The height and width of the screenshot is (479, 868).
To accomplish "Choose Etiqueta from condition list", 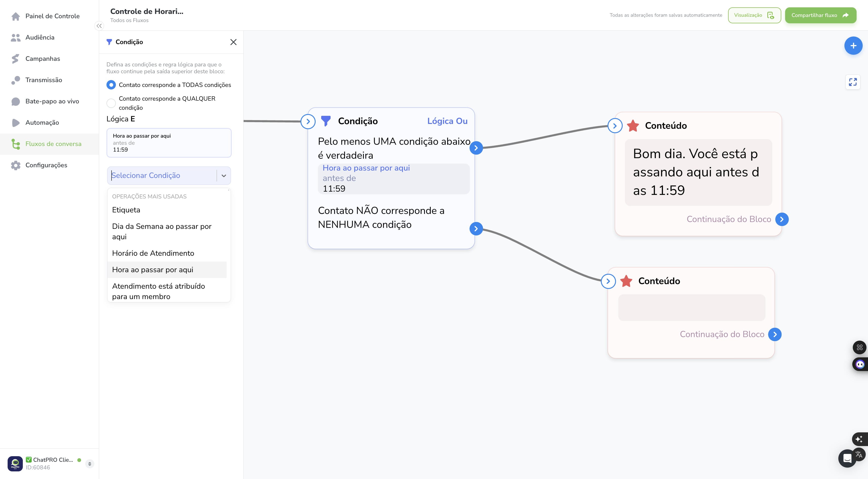I will (x=167, y=210).
